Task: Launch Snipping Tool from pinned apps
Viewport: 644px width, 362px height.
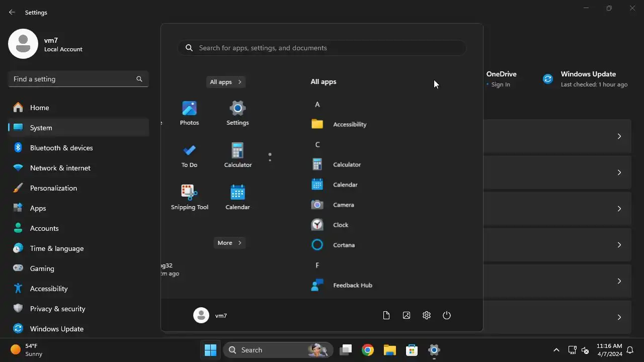Action: (189, 198)
